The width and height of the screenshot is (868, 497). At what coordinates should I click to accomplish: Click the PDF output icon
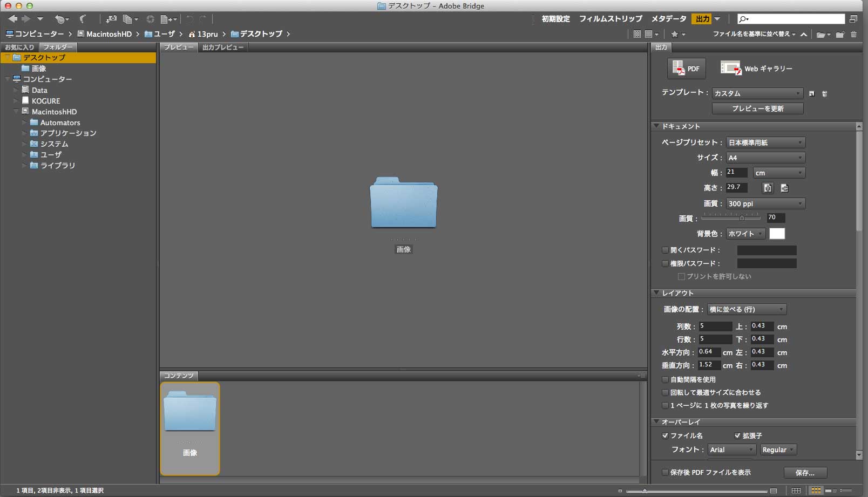click(x=686, y=69)
